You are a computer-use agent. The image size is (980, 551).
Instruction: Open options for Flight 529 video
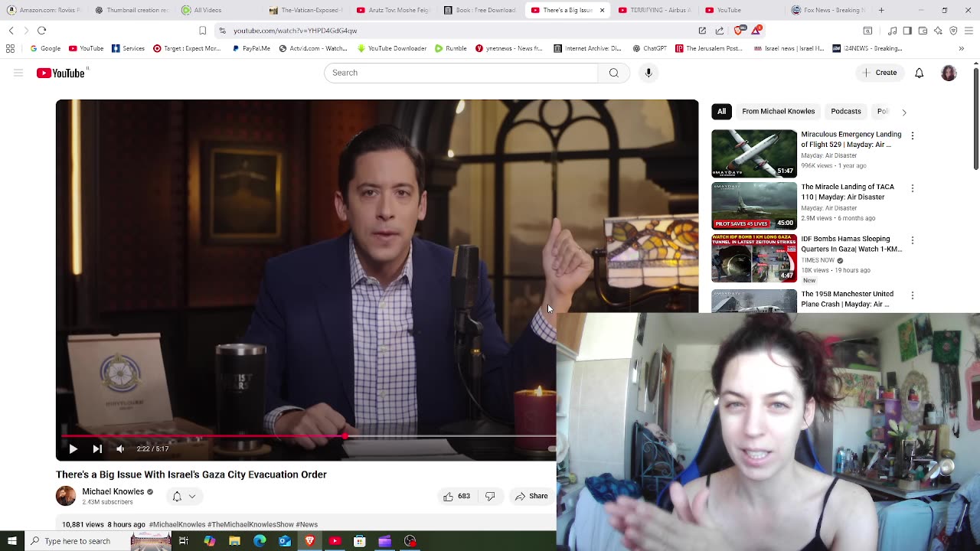click(912, 136)
